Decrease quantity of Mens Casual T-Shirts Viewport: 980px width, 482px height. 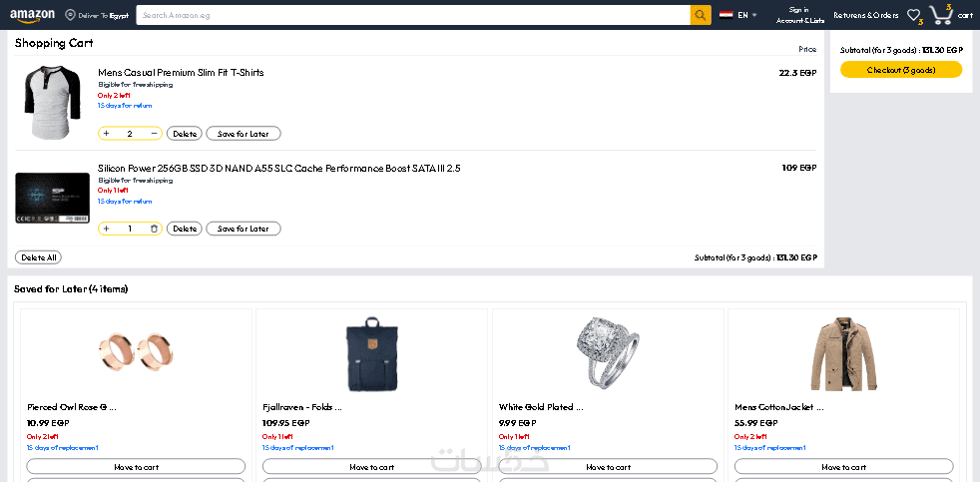tap(154, 134)
